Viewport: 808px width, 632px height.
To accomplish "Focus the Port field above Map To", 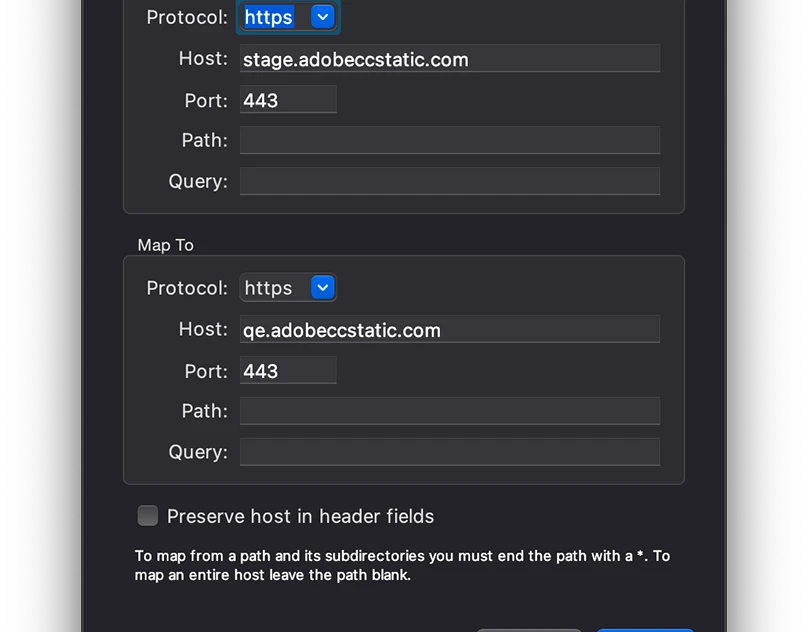I will point(288,100).
